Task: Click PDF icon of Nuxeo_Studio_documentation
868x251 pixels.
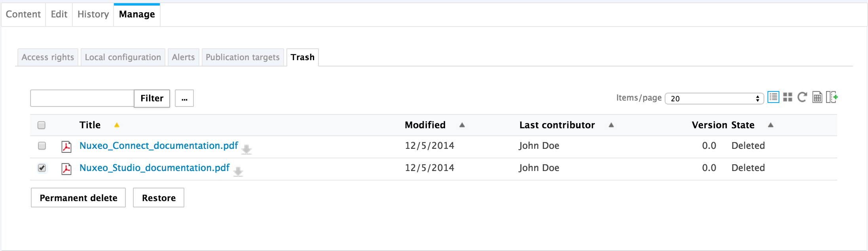Action: coord(66,169)
